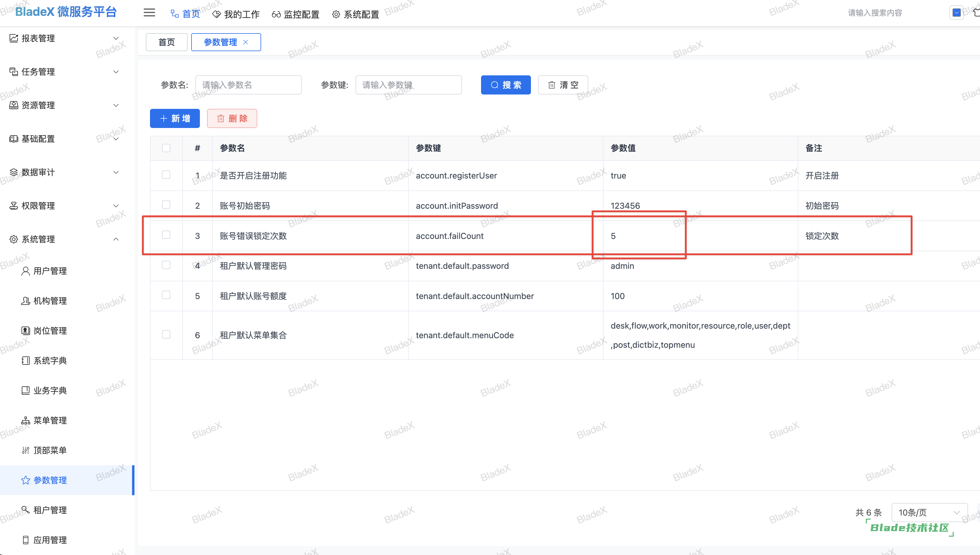Click the blue 搜索 button

506,85
